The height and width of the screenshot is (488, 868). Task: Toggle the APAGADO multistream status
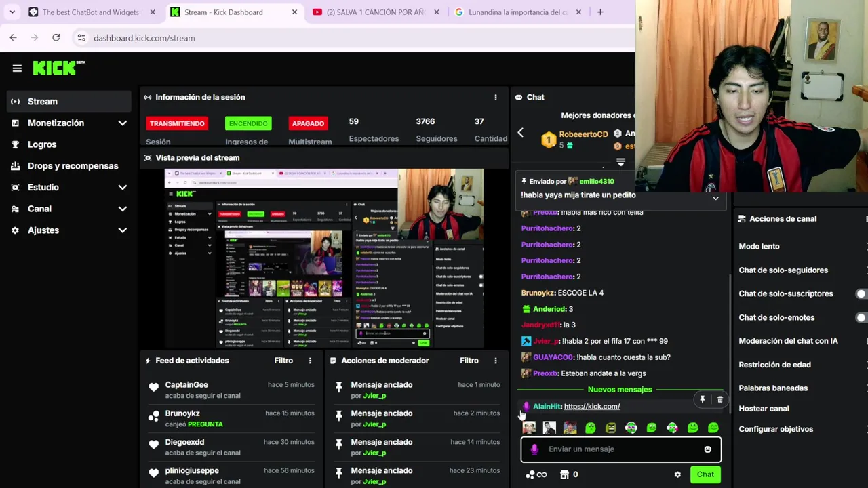(x=308, y=123)
